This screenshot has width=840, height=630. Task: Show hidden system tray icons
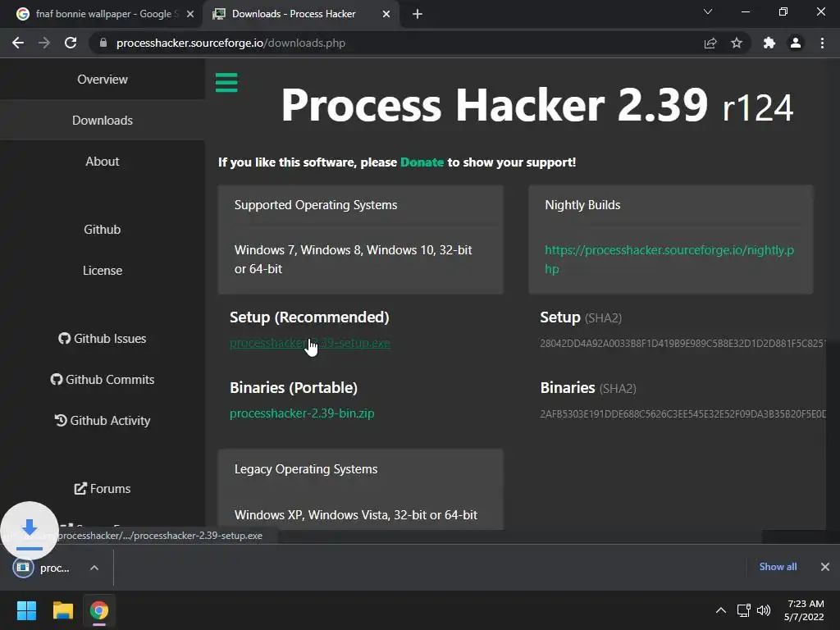pyautogui.click(x=721, y=610)
